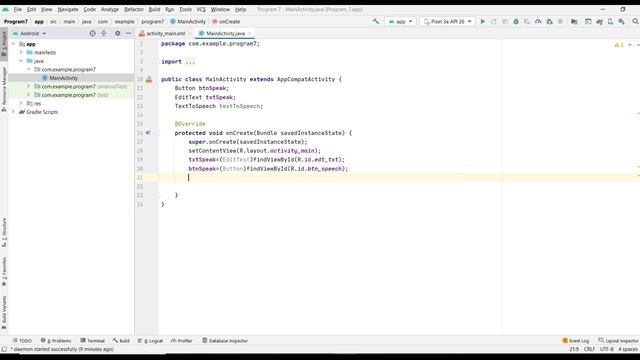Click the Make Project hammer icon
Image resolution: width=640 pixels, height=360 pixels.
click(376, 21)
